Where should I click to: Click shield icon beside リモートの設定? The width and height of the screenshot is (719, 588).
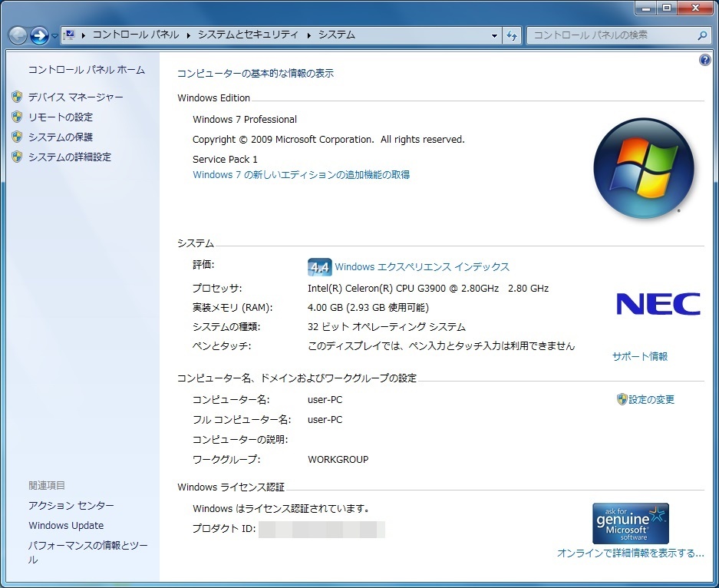click(x=17, y=117)
